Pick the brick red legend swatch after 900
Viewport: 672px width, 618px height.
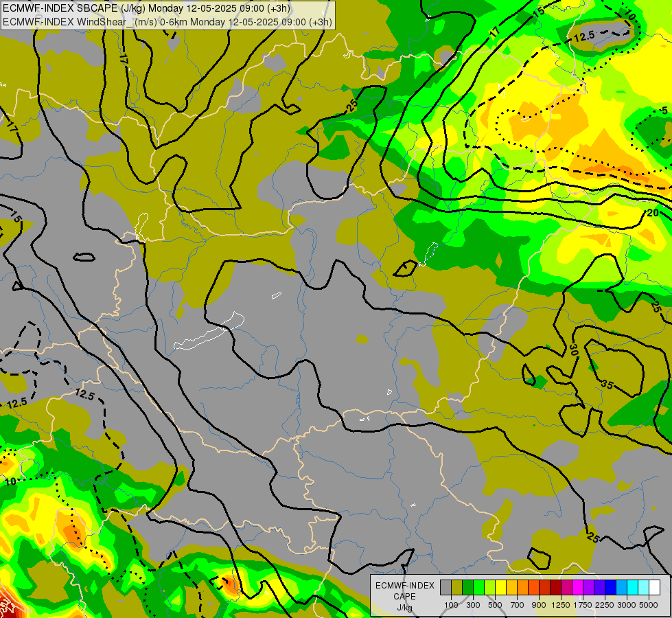[545, 587]
